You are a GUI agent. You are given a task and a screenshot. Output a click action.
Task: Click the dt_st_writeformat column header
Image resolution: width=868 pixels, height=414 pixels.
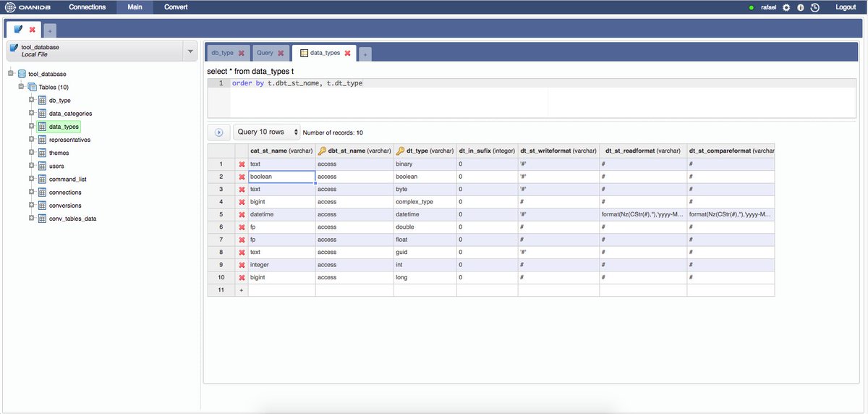coord(558,151)
